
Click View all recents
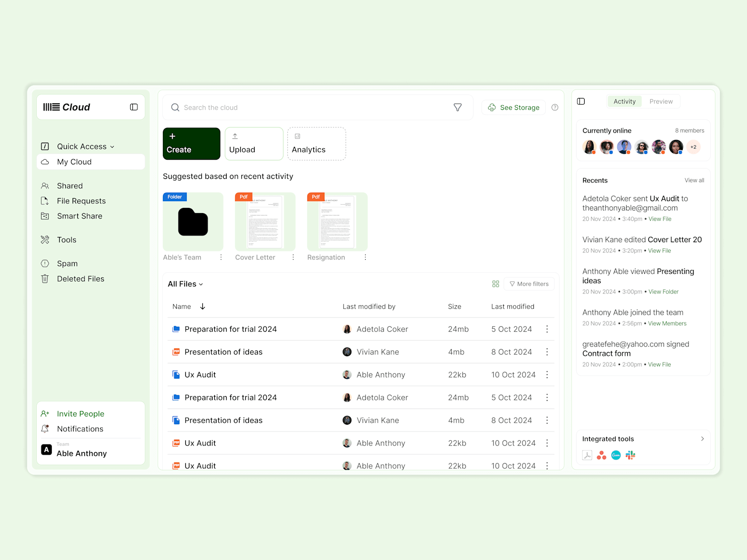[694, 180]
